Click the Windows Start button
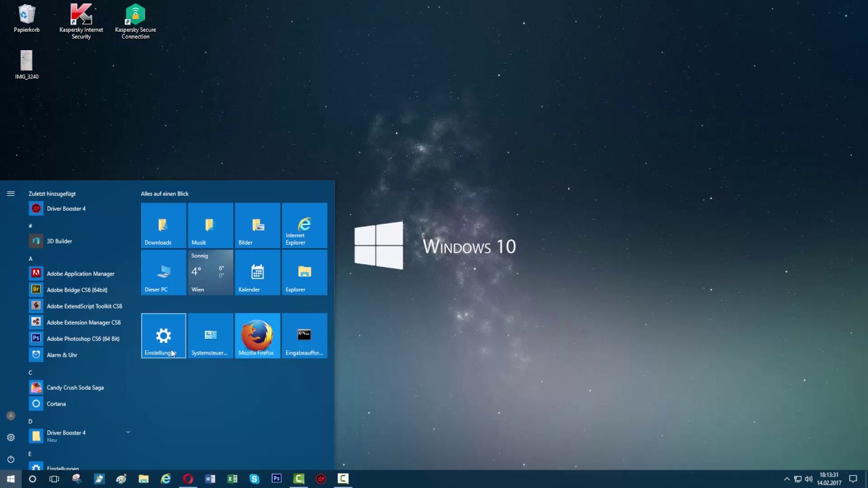 point(11,479)
